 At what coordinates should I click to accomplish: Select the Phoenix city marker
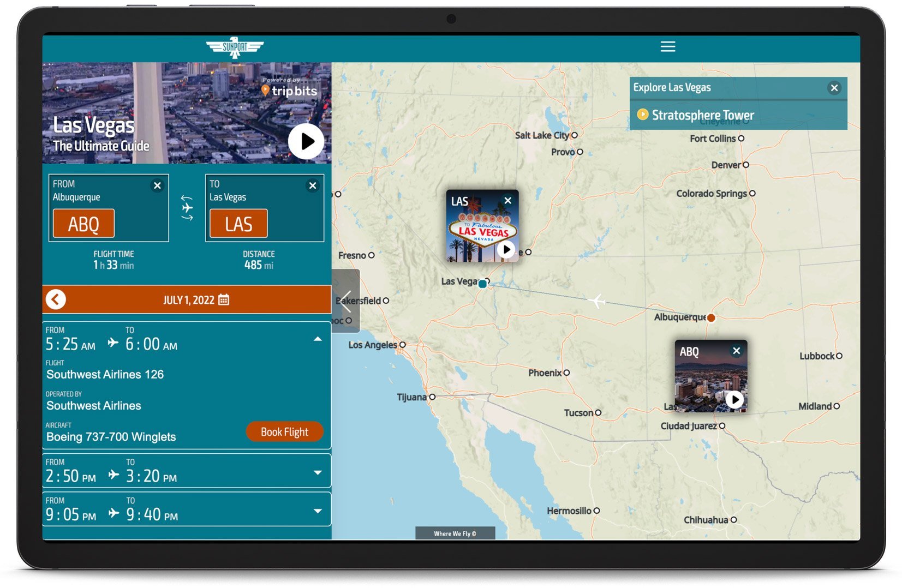coord(566,373)
